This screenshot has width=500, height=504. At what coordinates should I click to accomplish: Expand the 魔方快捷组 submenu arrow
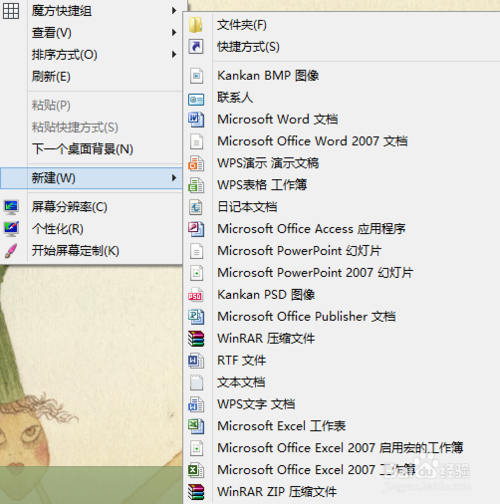tap(174, 11)
